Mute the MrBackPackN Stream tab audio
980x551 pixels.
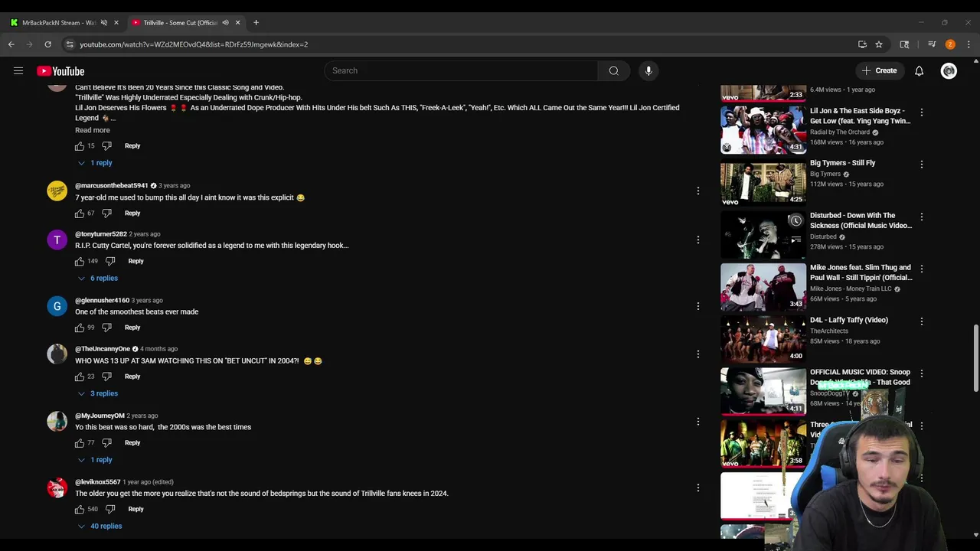pos(104,23)
